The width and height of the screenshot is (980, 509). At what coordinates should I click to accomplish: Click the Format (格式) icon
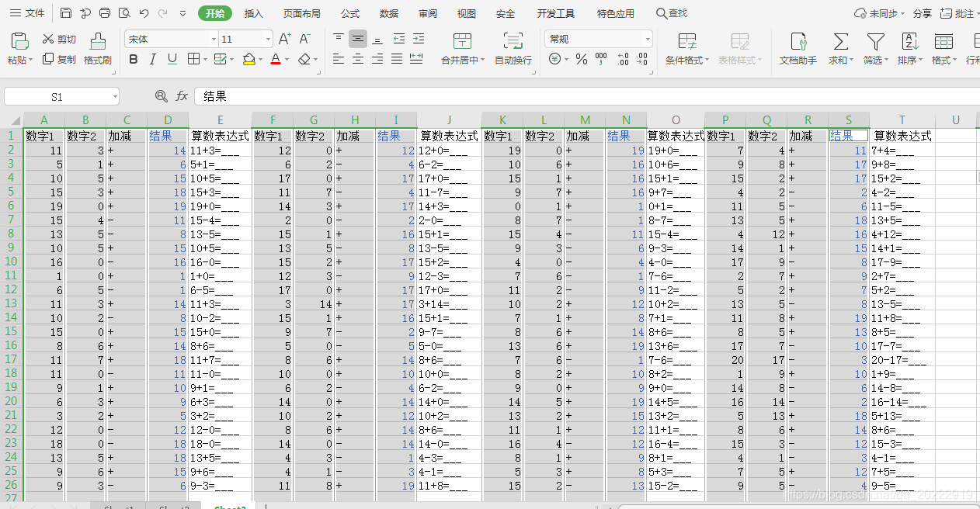[x=944, y=42]
